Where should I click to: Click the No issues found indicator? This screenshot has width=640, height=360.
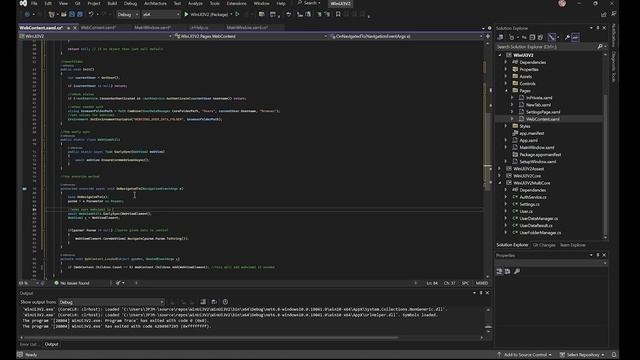[x=72, y=283]
